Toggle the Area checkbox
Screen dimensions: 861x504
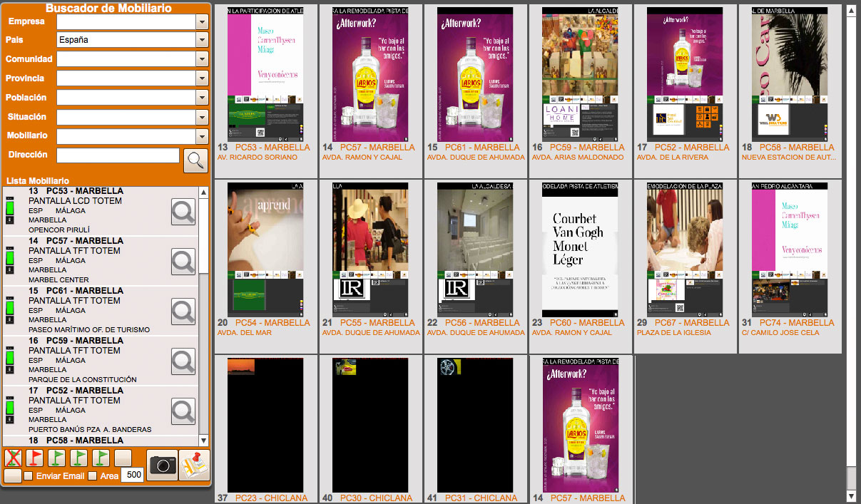(92, 476)
